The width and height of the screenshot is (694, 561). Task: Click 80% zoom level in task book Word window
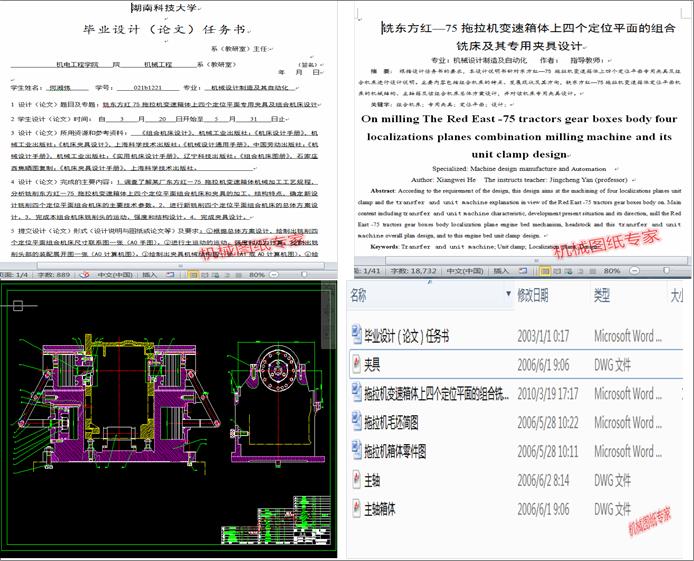[257, 275]
